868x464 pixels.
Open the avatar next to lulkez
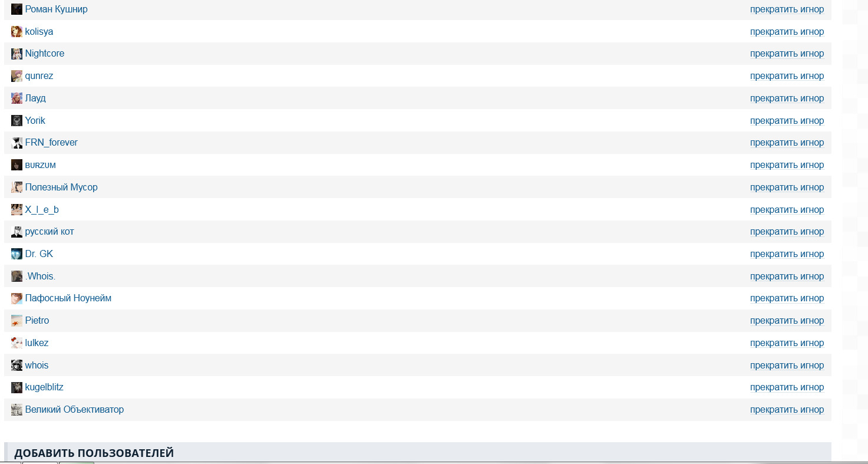(16, 343)
